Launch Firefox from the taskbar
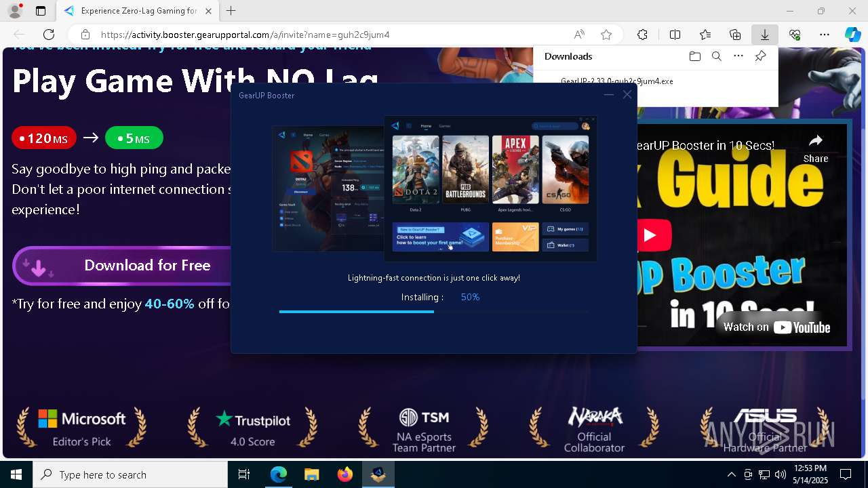This screenshot has height=488, width=868. coord(344,474)
